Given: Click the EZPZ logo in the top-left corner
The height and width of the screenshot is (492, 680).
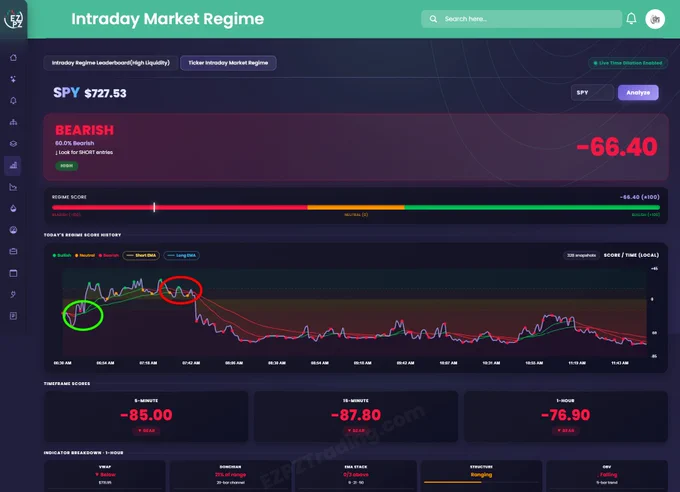Looking at the screenshot, I should 13,19.
